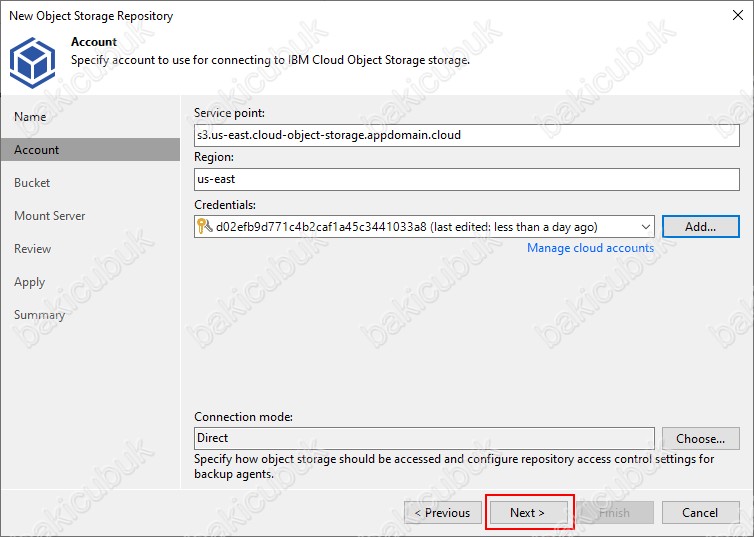Open Manage cloud accounts link
Image resolution: width=754 pixels, height=537 pixels.
pyautogui.click(x=590, y=248)
